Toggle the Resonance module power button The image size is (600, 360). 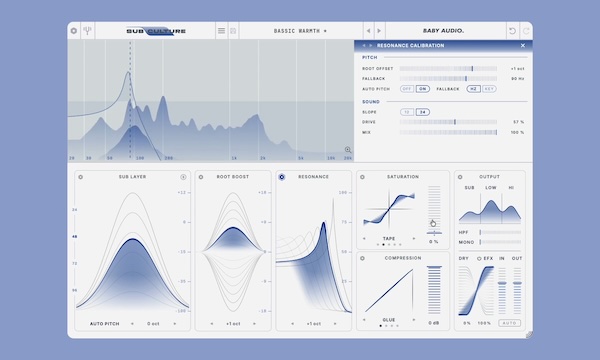point(282,177)
